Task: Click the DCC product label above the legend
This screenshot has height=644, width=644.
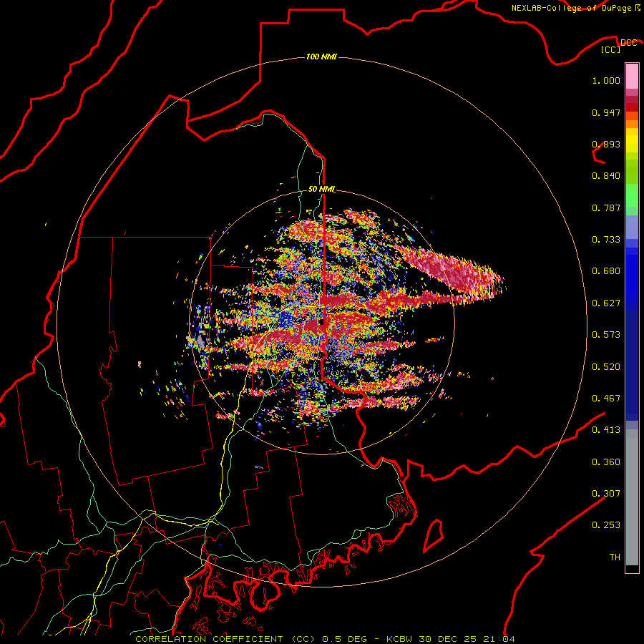Action: [628, 43]
